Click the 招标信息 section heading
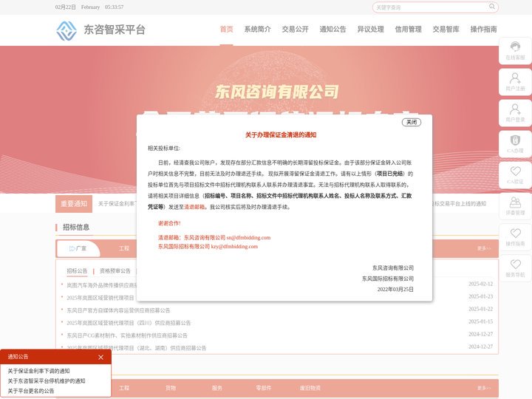 click(x=76, y=228)
